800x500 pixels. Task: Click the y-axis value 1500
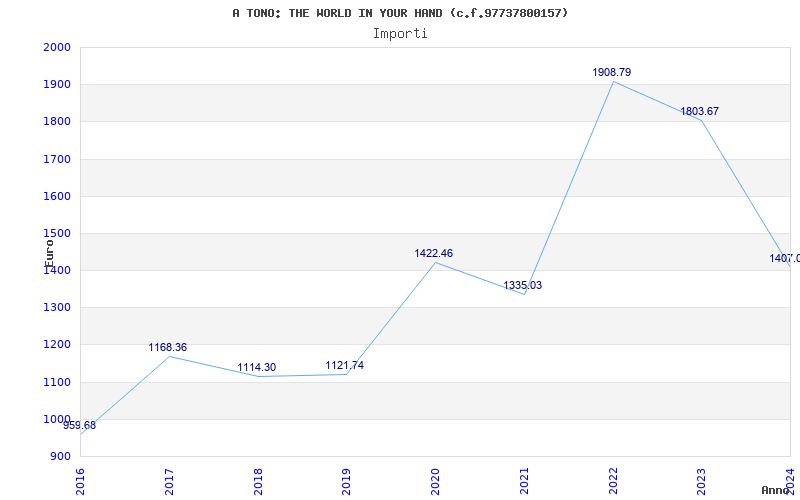coord(57,234)
